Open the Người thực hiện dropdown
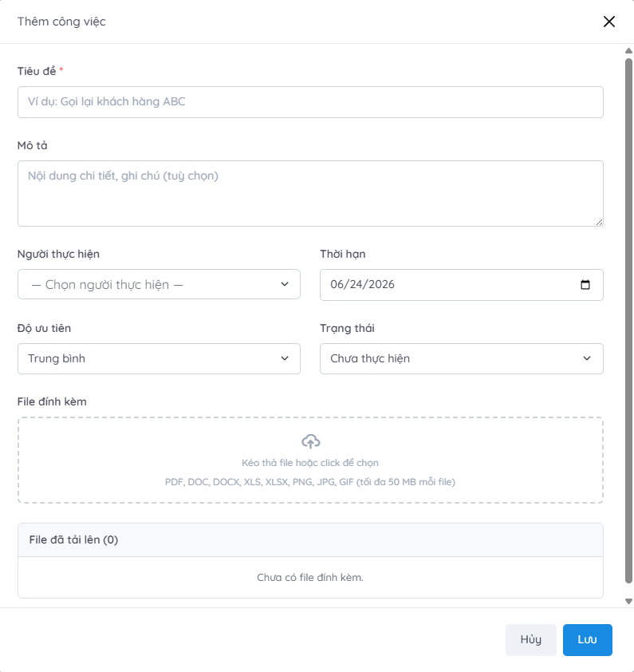The image size is (634, 672). click(159, 284)
